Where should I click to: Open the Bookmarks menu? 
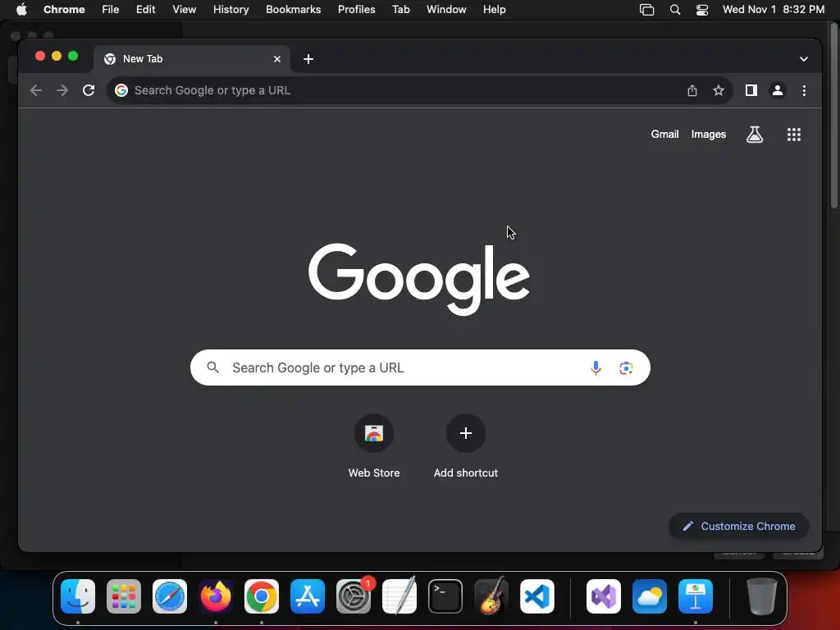tap(293, 10)
